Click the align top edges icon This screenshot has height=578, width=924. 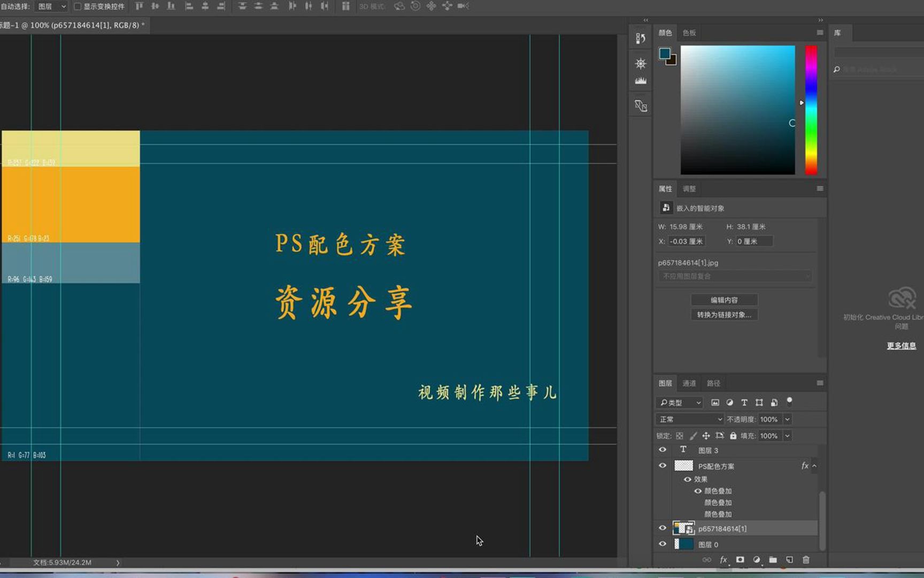(x=139, y=6)
